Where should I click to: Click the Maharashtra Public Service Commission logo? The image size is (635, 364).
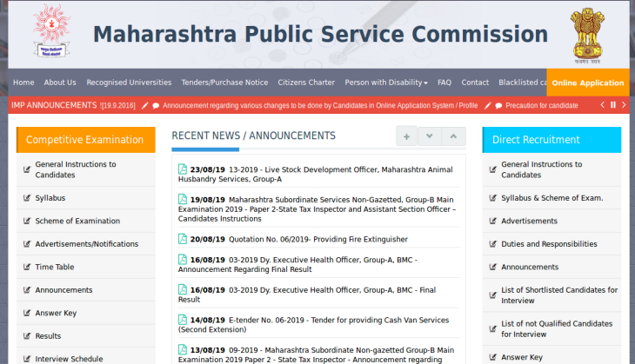coord(52,30)
